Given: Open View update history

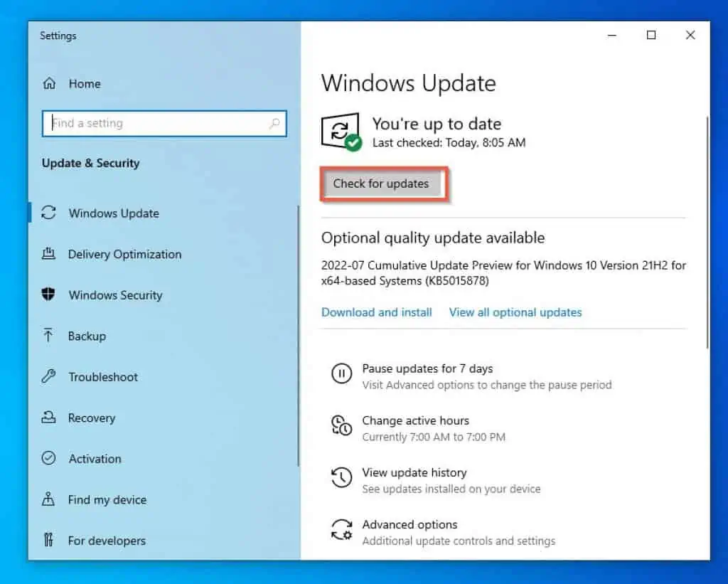Looking at the screenshot, I should (414, 472).
